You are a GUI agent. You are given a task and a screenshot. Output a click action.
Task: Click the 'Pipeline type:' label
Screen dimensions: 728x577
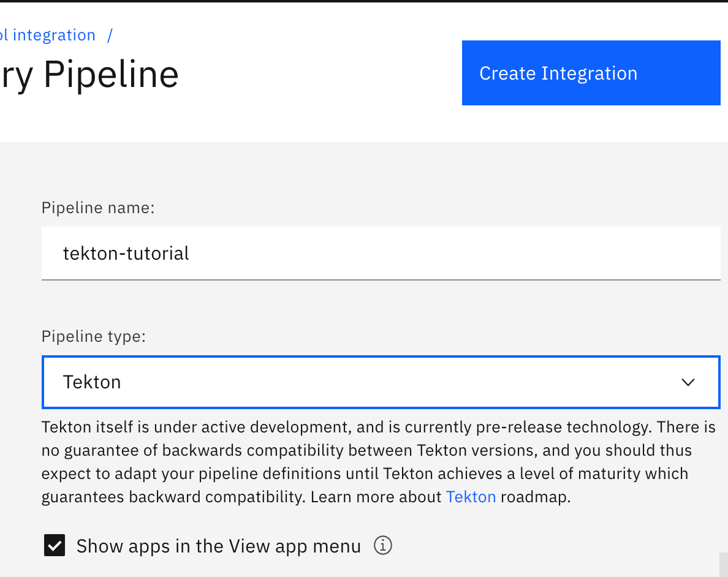click(x=94, y=336)
